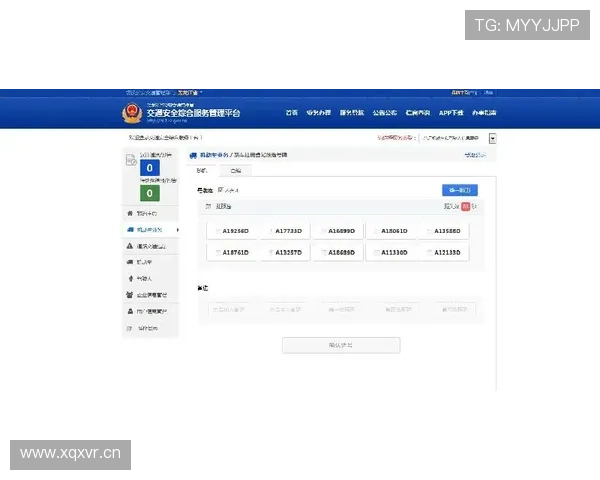
Task: Click the 驾驶人 person icon in the sidebar
Action: tap(130, 279)
